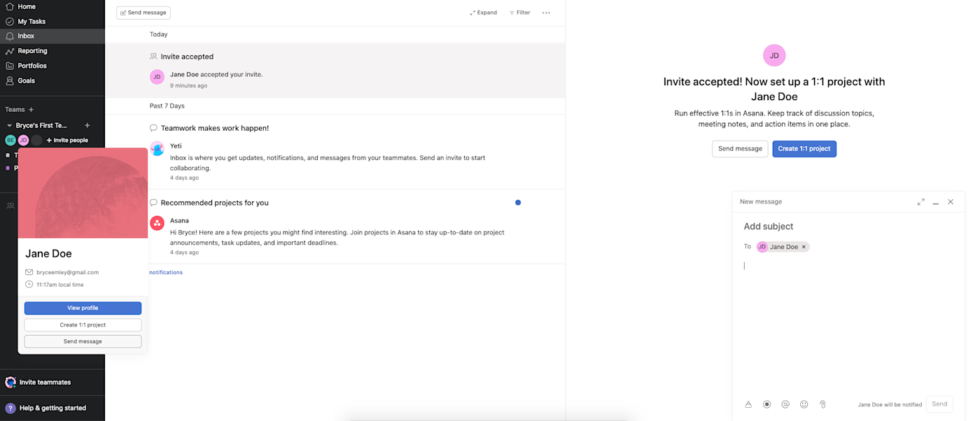Click the Jane Doe recipient chip
This screenshot has height=421, width=980.
click(x=783, y=247)
